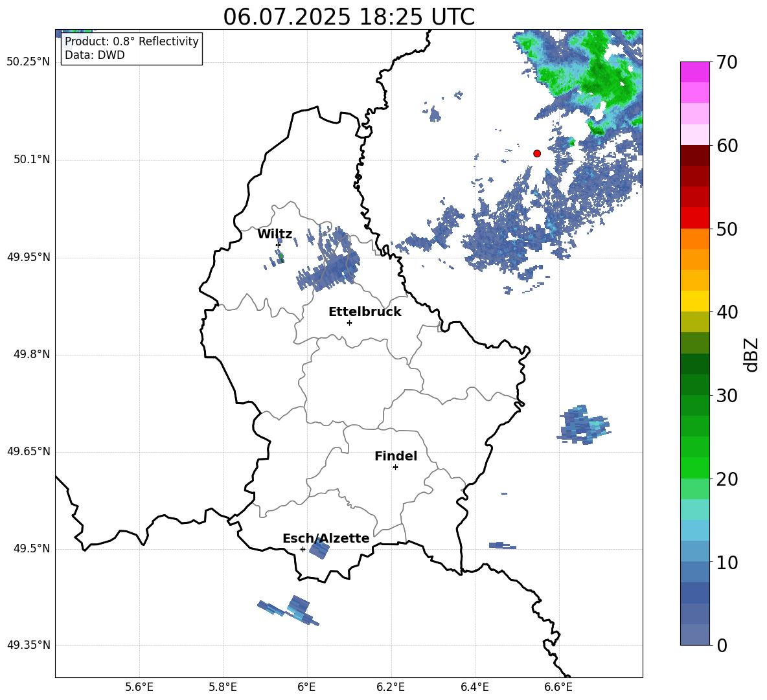Pick the dark green swatch above 30

tap(694, 384)
